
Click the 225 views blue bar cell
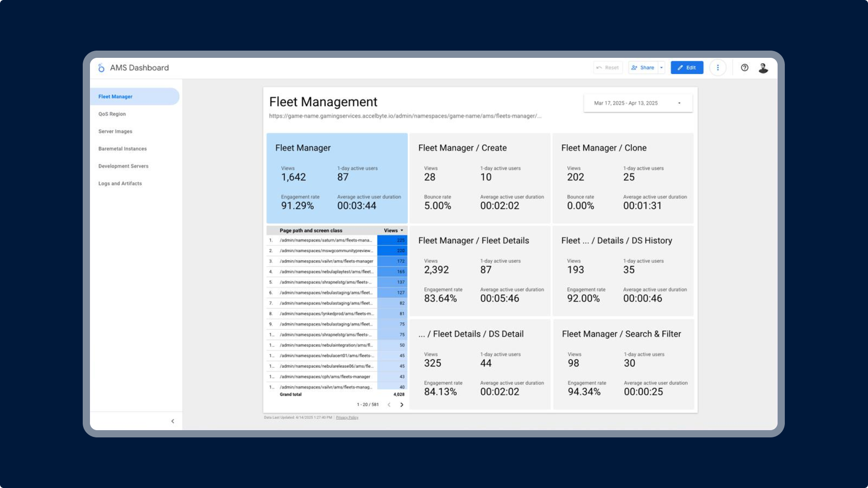pos(392,240)
